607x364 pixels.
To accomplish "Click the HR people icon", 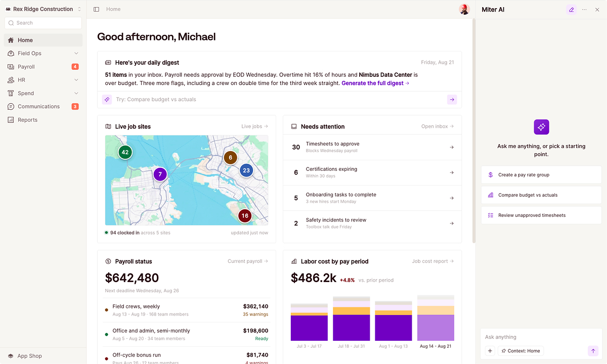I will pos(11,80).
